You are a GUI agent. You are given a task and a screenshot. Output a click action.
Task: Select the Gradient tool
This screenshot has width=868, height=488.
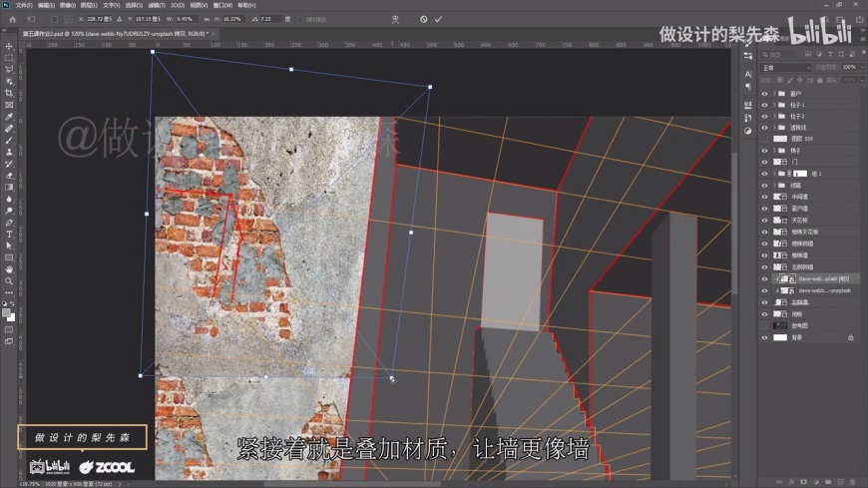[9, 188]
